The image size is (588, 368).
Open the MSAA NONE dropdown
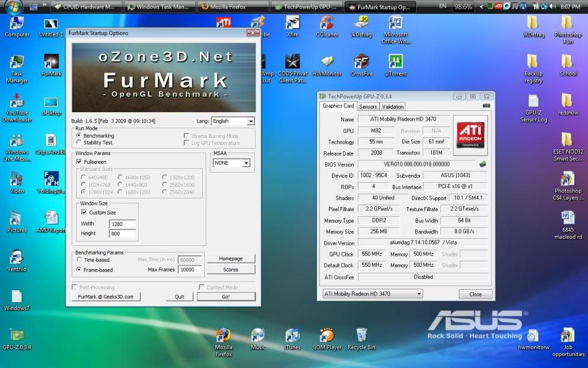231,163
